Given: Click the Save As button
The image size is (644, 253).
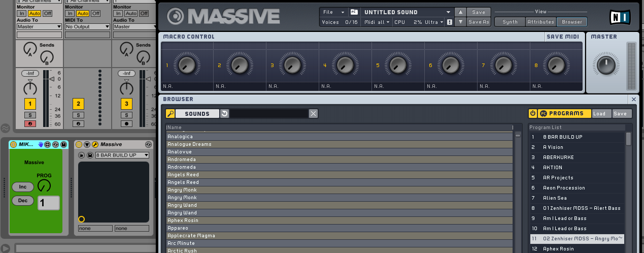Looking at the screenshot, I should coord(478,22).
